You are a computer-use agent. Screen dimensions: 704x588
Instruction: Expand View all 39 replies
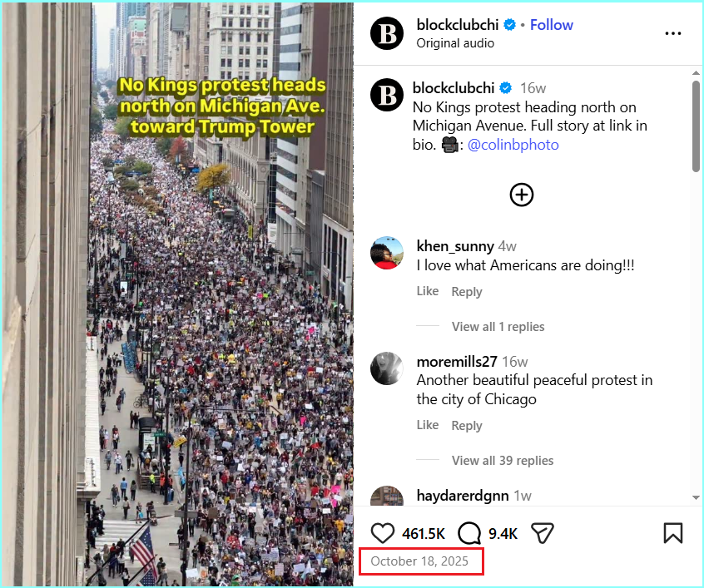[x=503, y=460]
